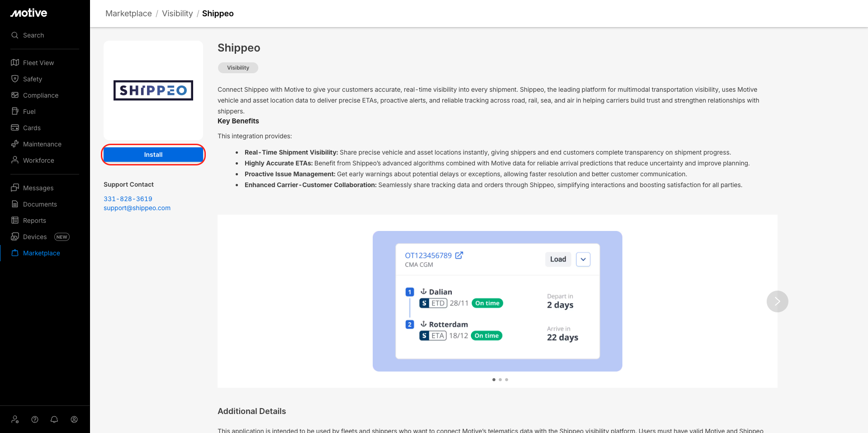Open Fleet View from the sidebar
Screen dimensions: 868x433
[38, 63]
